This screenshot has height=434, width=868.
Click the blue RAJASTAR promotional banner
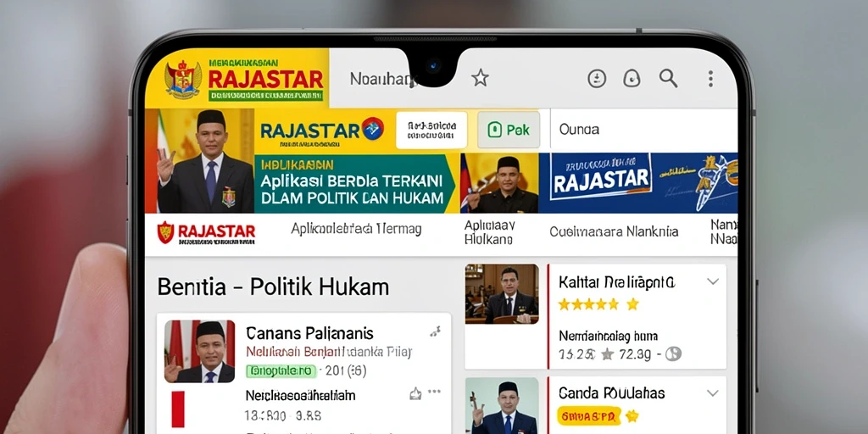(637, 183)
